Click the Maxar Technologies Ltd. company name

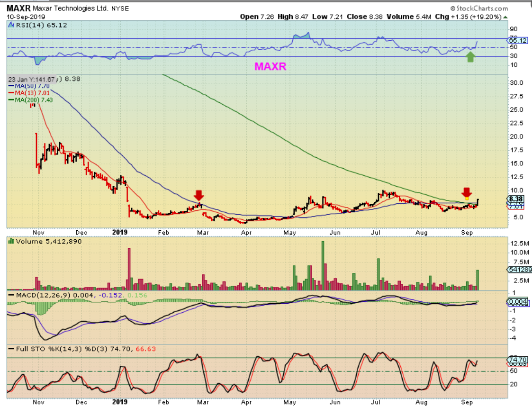[70, 8]
